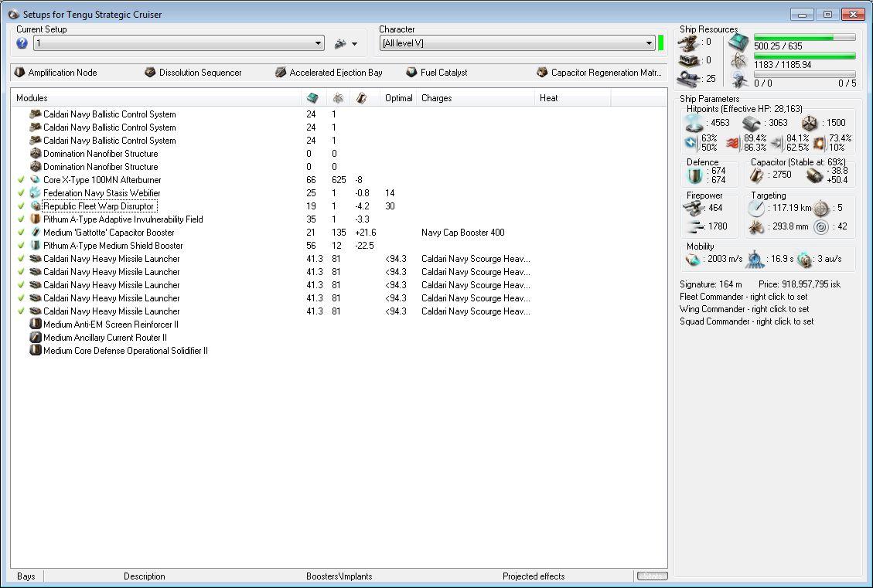The image size is (873, 588).
Task: Click the shield hitpoints icon showing 4563
Action: 694,122
